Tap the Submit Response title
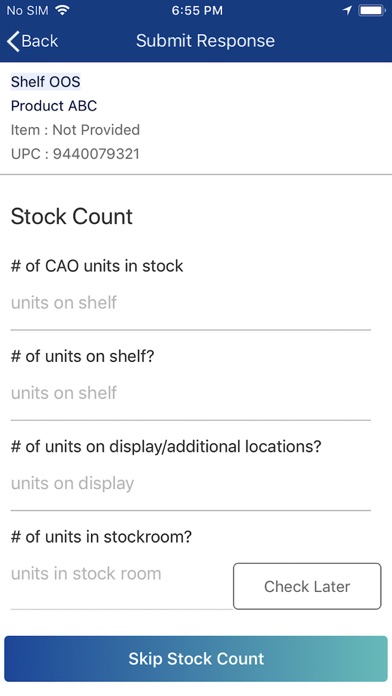This screenshot has width=392, height=696. (x=205, y=41)
